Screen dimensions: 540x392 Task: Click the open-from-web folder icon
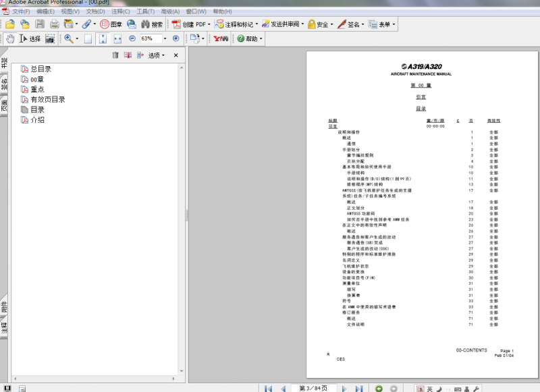pyautogui.click(x=25, y=24)
